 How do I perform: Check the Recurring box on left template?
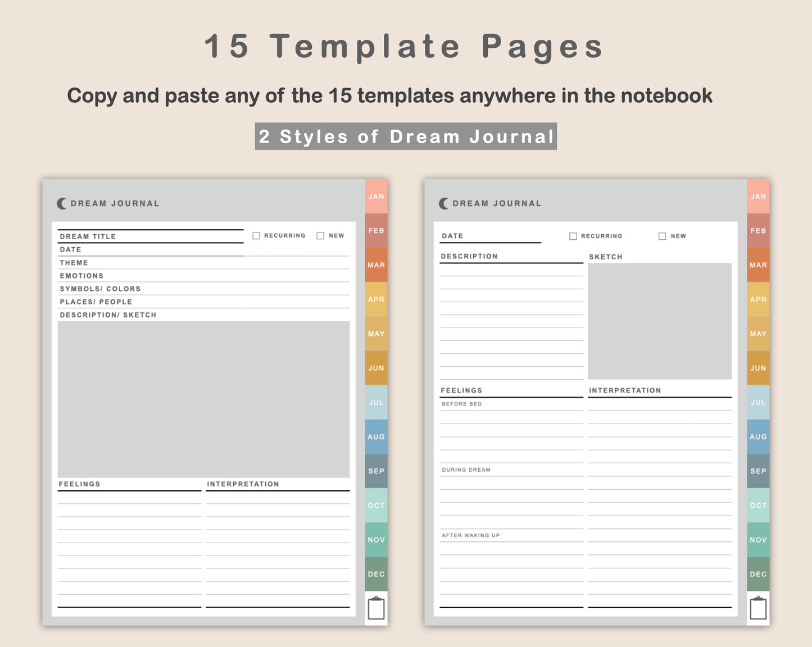[256, 236]
